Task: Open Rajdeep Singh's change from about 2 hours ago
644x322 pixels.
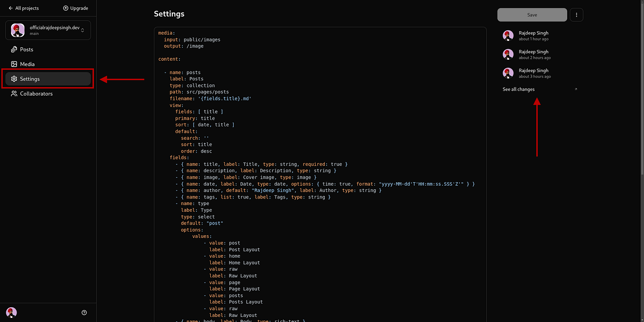Action: (540, 55)
